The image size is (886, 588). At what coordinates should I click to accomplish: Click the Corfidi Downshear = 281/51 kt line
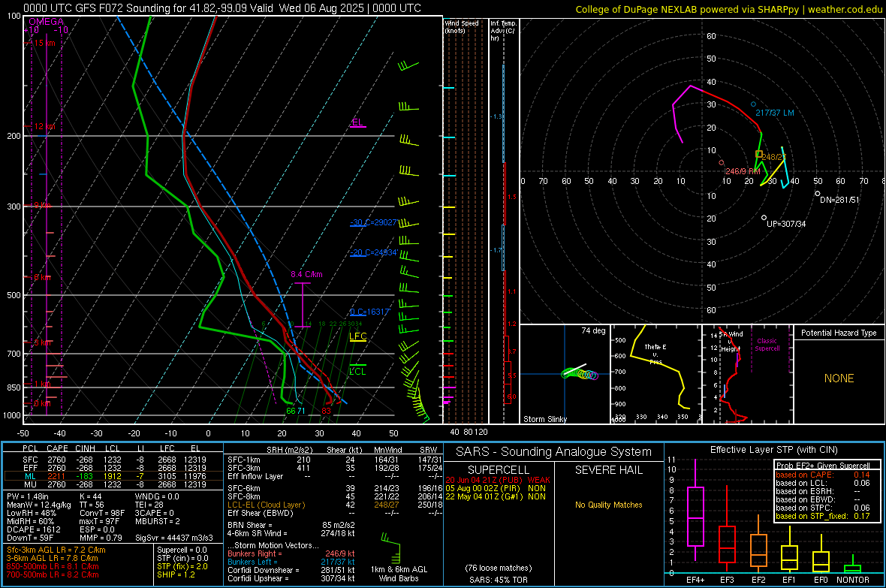click(x=291, y=570)
